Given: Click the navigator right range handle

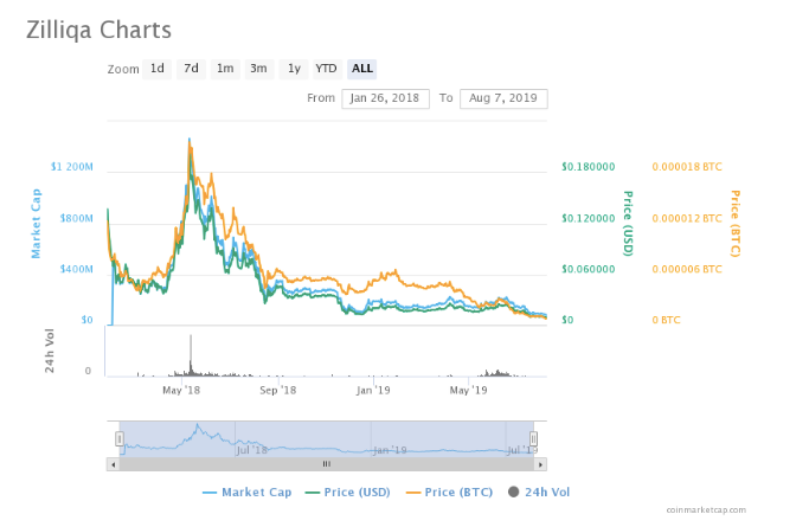Looking at the screenshot, I should [x=534, y=439].
